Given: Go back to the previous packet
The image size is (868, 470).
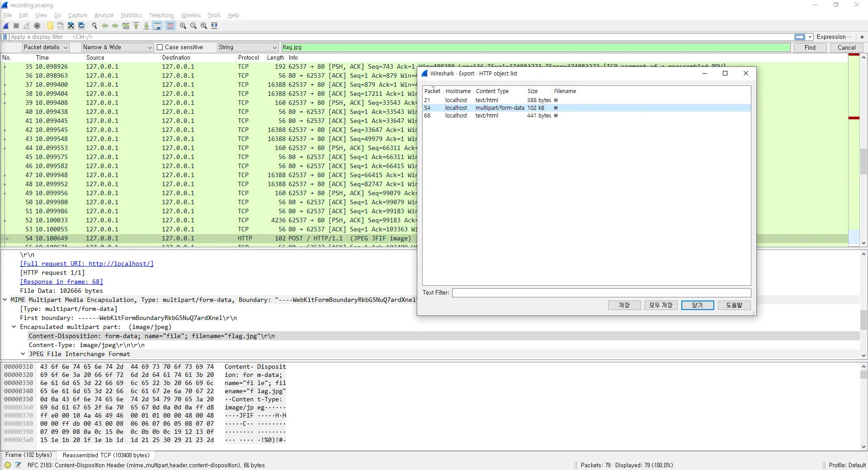Looking at the screenshot, I should (x=105, y=26).
